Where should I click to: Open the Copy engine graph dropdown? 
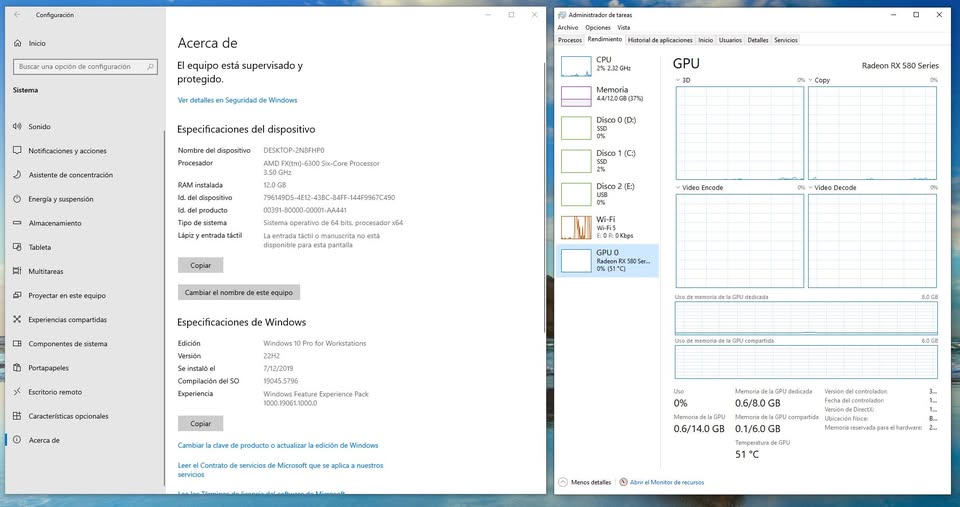click(x=810, y=80)
